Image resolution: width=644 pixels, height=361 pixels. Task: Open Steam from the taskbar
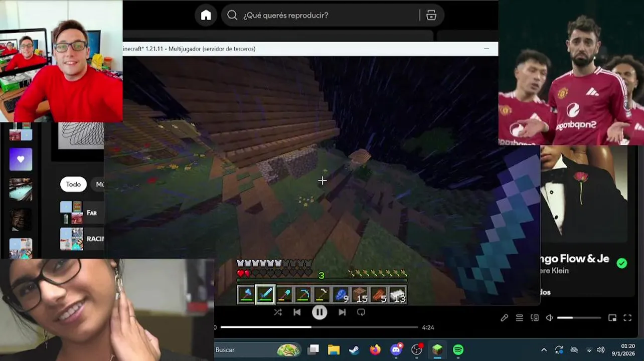[354, 349]
